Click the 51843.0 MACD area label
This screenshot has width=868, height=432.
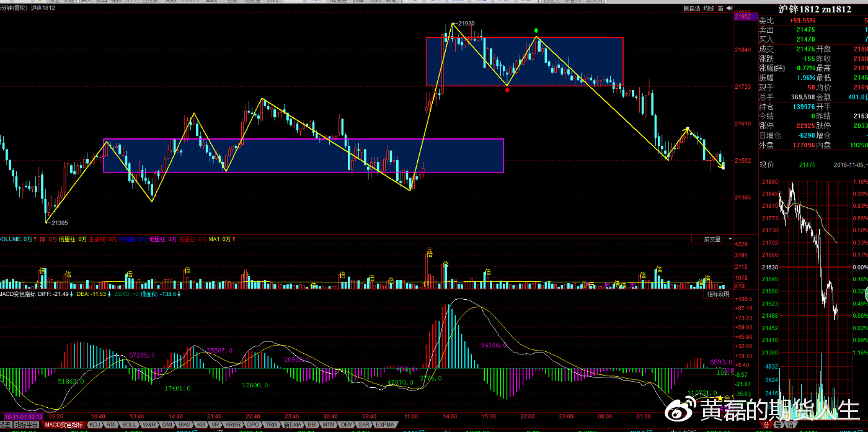[x=71, y=381]
